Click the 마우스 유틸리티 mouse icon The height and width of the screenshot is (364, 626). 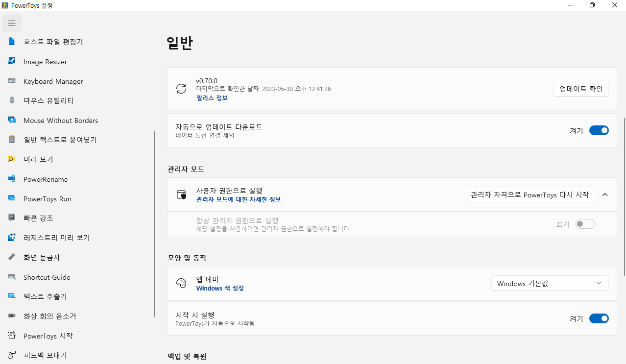(x=12, y=100)
